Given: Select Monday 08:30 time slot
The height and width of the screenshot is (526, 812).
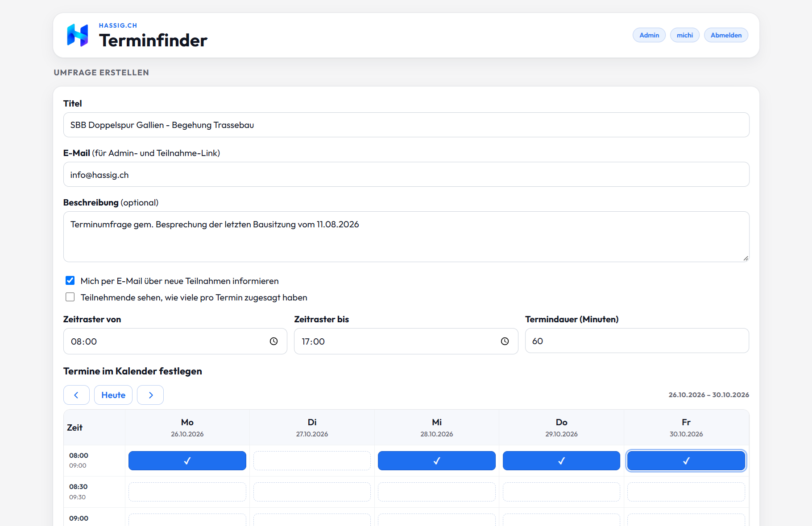Looking at the screenshot, I should [x=187, y=492].
